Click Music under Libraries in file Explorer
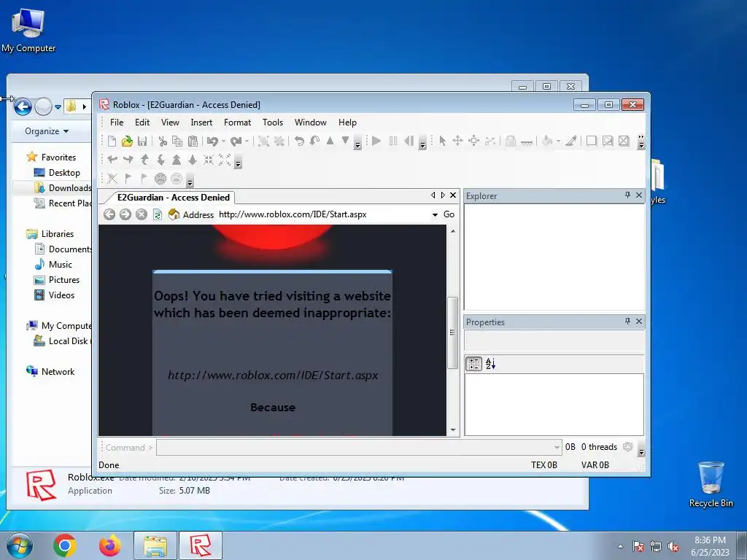 click(60, 264)
